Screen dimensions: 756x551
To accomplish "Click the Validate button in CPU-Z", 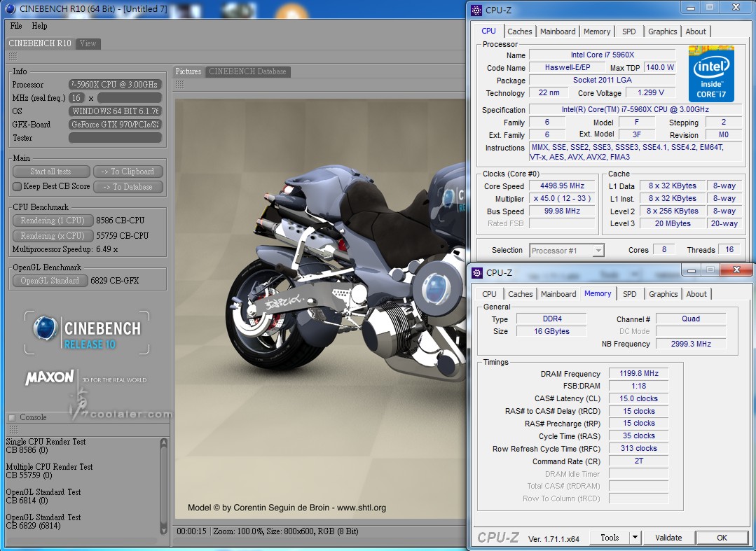I will [x=668, y=538].
